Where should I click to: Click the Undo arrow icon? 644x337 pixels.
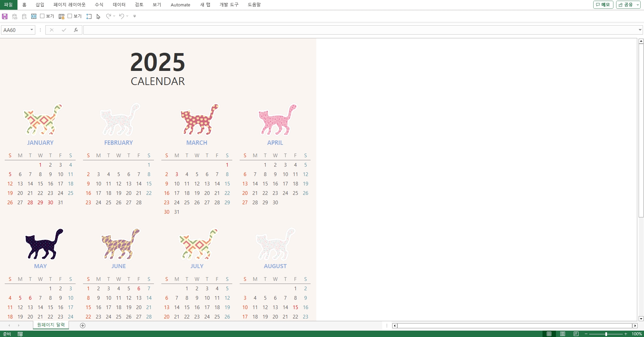[122, 16]
